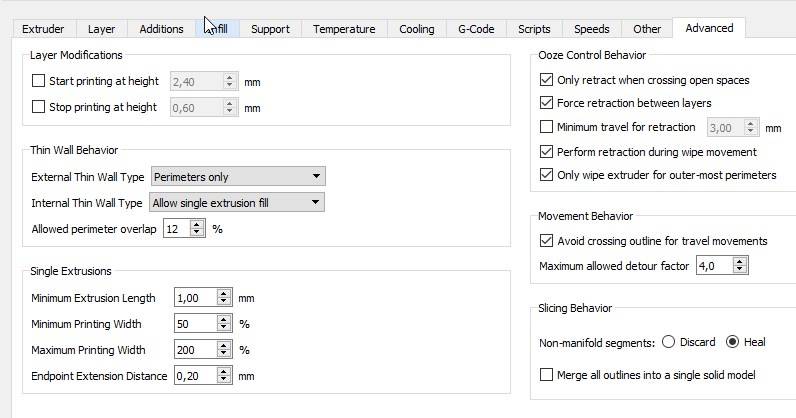Open the Cooling tab

point(417,29)
